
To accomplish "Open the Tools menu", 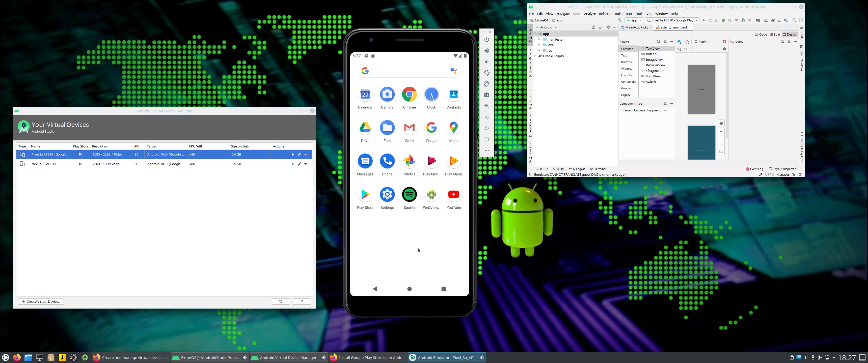I will coord(639,14).
